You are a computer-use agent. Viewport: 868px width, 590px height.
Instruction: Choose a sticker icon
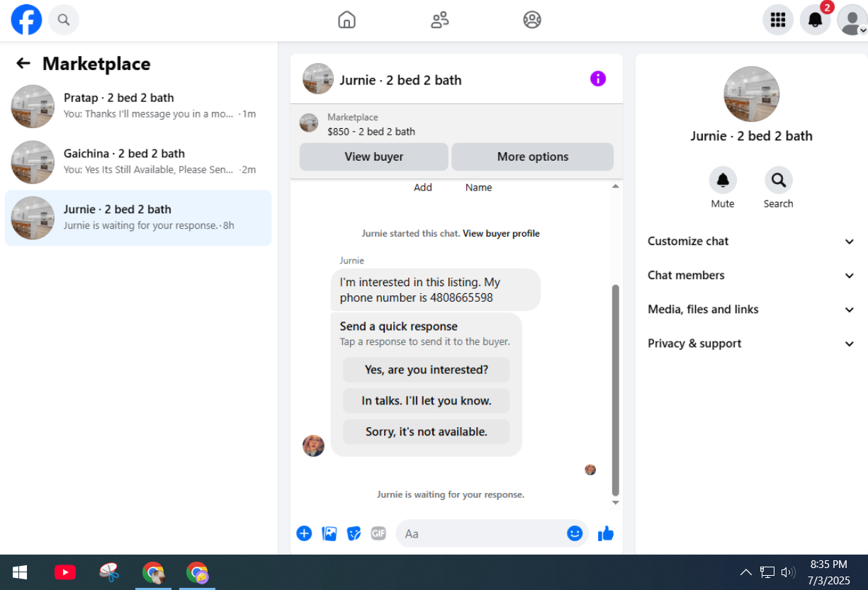point(354,533)
